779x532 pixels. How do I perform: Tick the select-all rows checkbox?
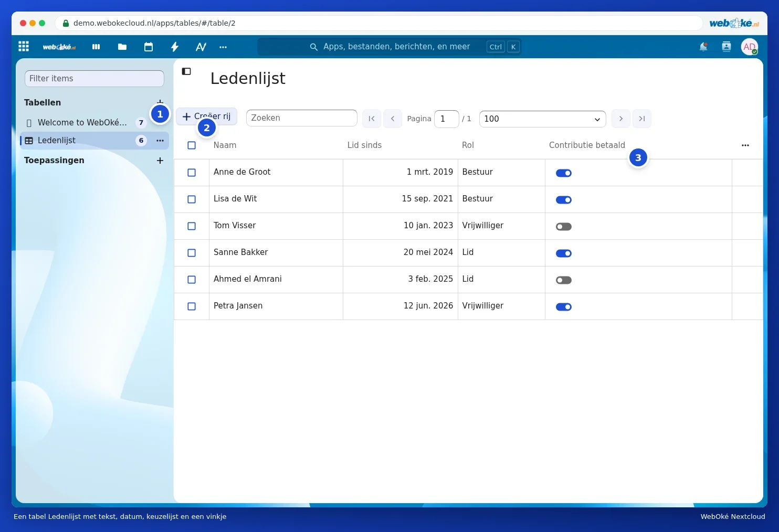tap(192, 145)
